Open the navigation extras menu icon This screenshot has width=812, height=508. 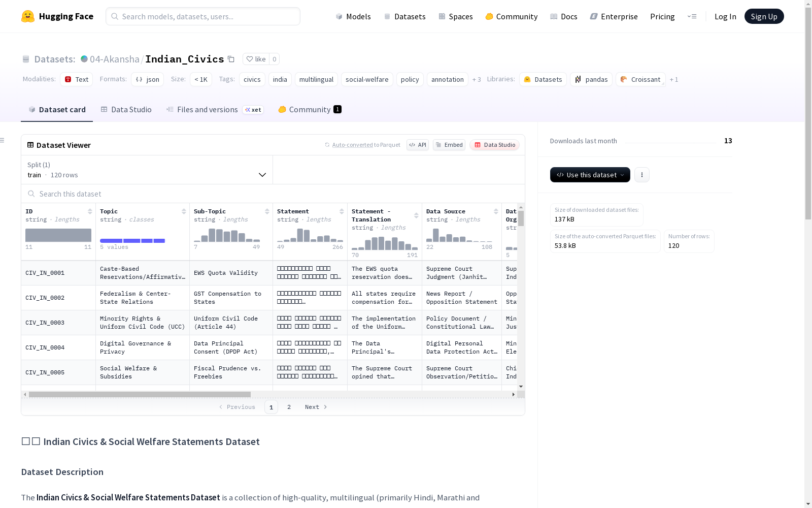(x=692, y=16)
